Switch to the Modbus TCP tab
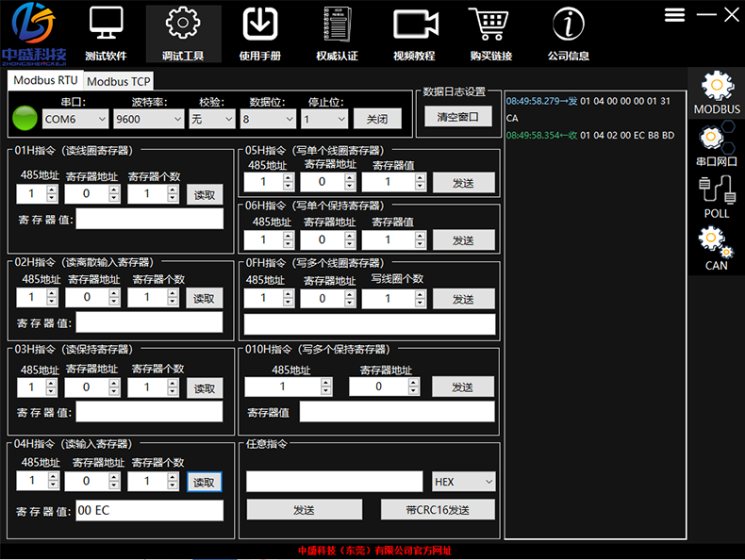The image size is (745, 560). click(x=119, y=82)
